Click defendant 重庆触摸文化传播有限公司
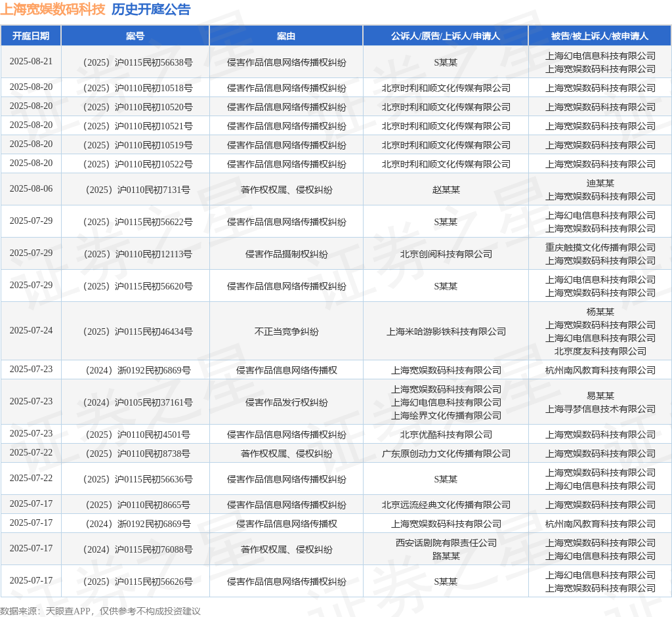The image size is (672, 617). coord(600,248)
